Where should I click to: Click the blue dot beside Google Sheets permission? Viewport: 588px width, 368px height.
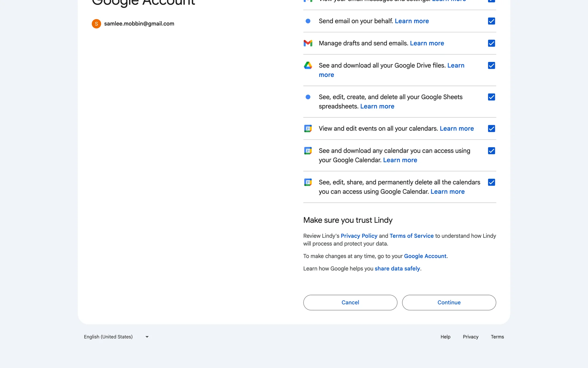[308, 97]
